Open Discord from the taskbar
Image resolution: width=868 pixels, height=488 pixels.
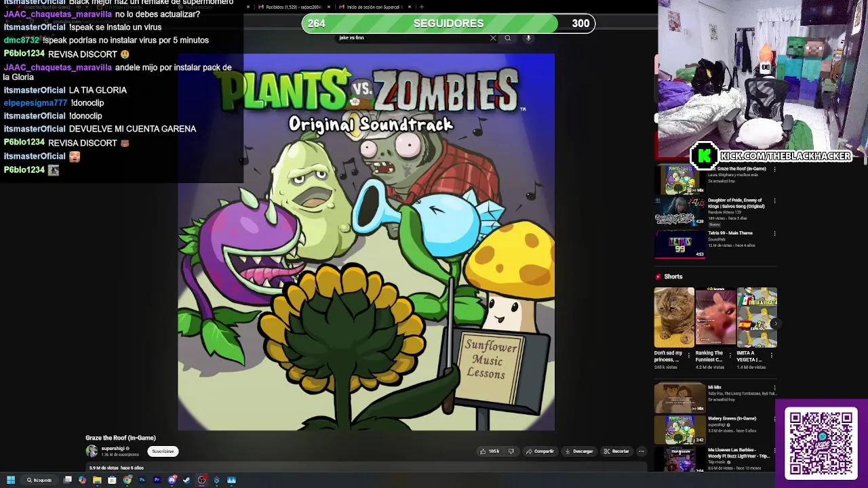[x=172, y=480]
